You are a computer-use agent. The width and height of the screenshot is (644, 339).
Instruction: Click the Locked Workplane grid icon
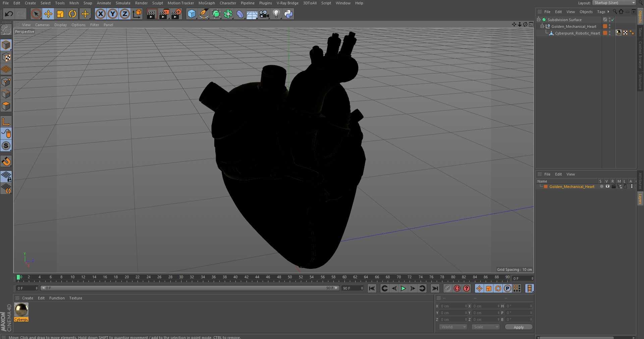6,176
